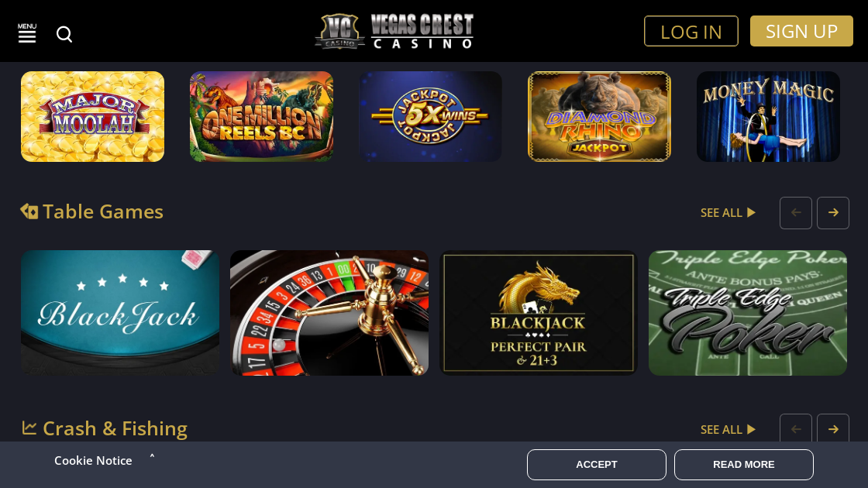Screen dimensions: 868x488
Task: Select the roulette wheel game tile
Action: pyautogui.click(x=329, y=313)
